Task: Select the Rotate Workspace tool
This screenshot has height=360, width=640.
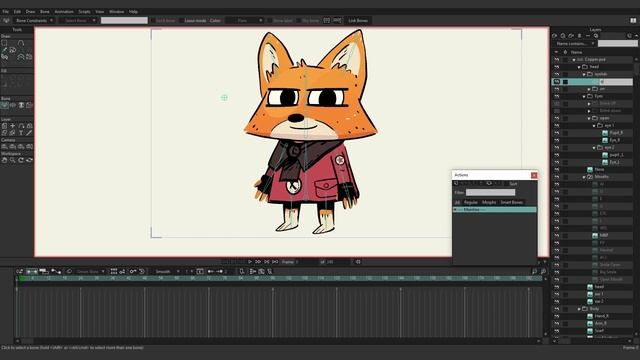Action: (21, 160)
